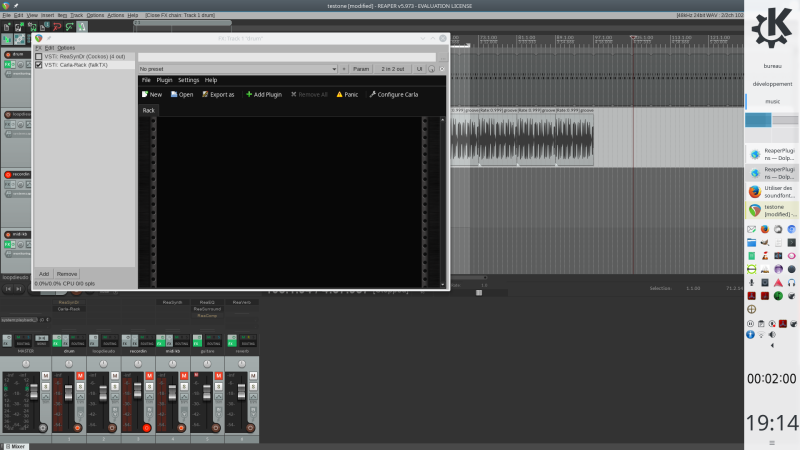
Task: Switch to the développement desktop activity
Action: click(x=772, y=84)
